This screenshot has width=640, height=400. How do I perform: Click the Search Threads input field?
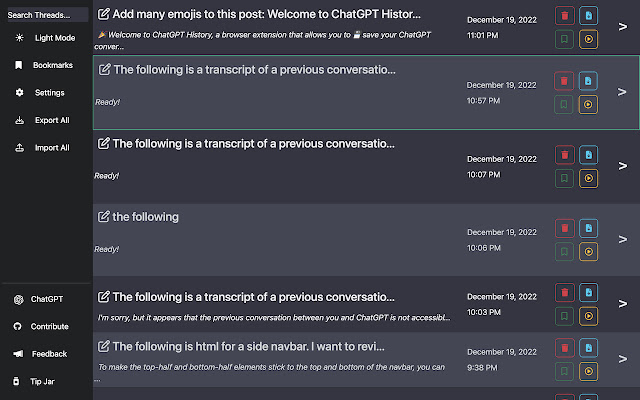click(x=44, y=15)
